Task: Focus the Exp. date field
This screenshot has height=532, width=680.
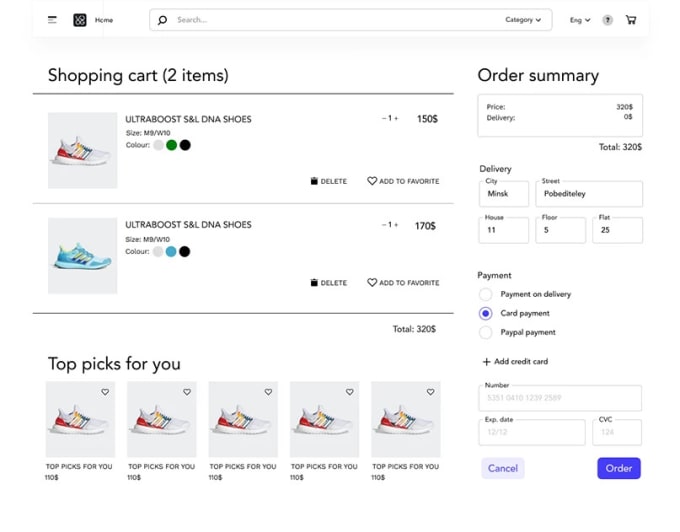Action: tap(532, 432)
